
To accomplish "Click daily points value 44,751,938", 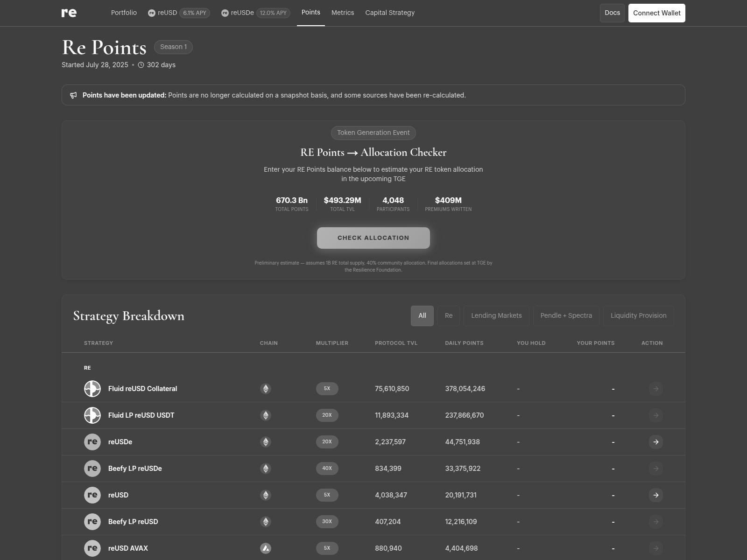I will pyautogui.click(x=462, y=442).
